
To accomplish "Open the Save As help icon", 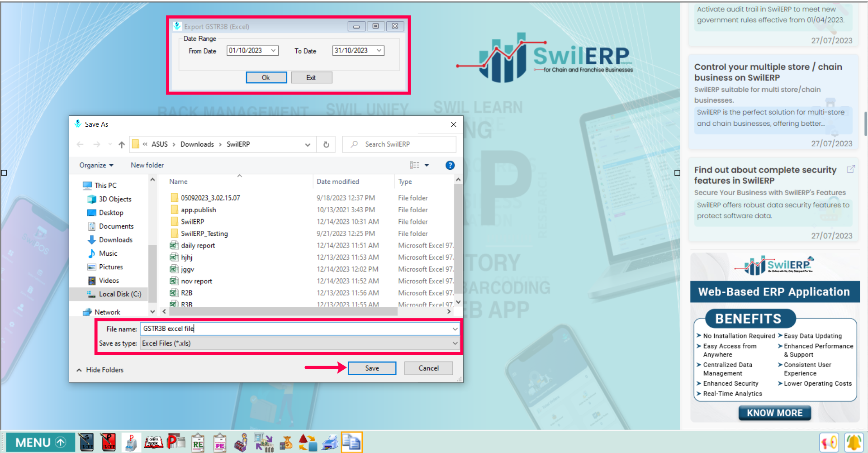I will click(450, 165).
